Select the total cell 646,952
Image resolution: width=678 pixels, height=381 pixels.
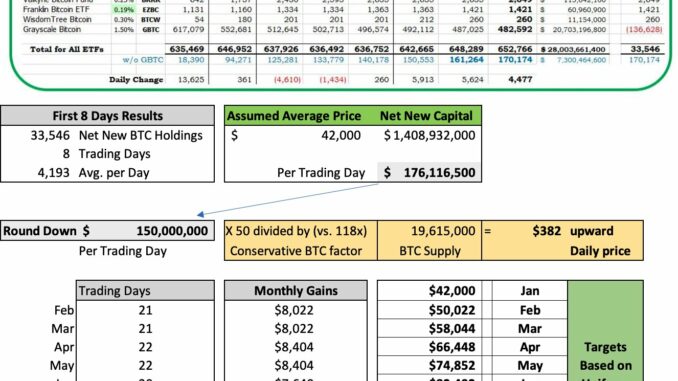(x=234, y=49)
